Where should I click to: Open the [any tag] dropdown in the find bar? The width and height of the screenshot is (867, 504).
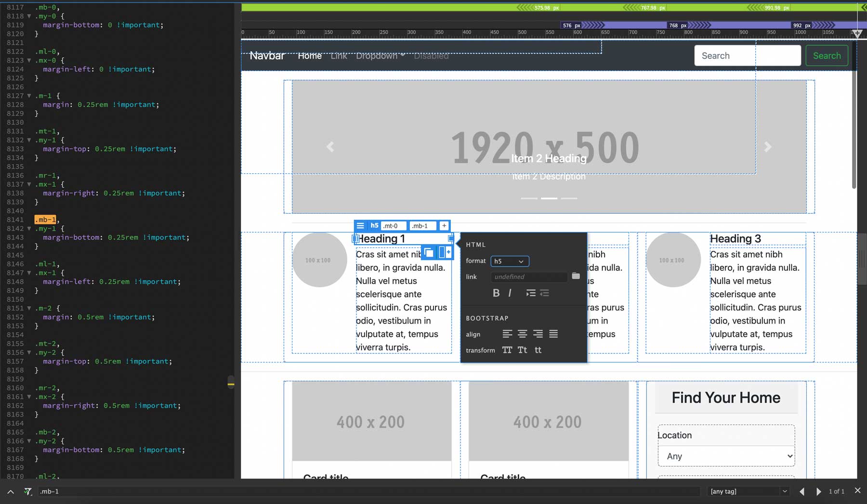point(748,491)
